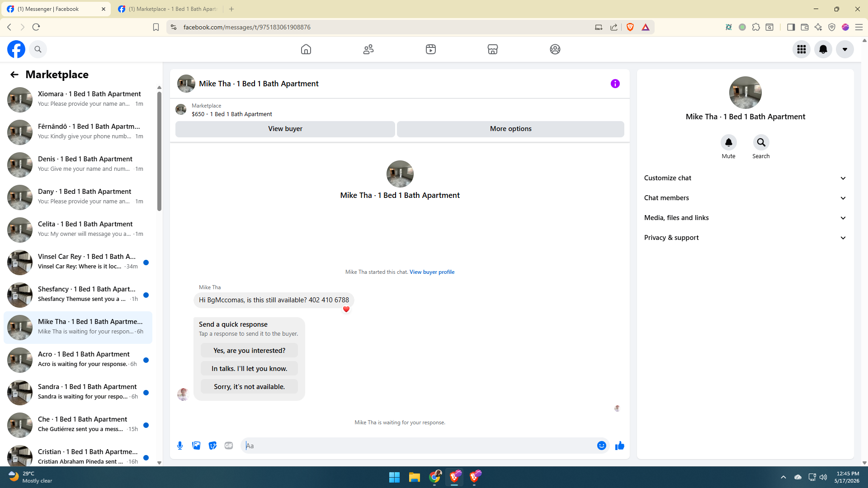Send a thumbs up like
This screenshot has width=868, height=488.
click(x=620, y=446)
